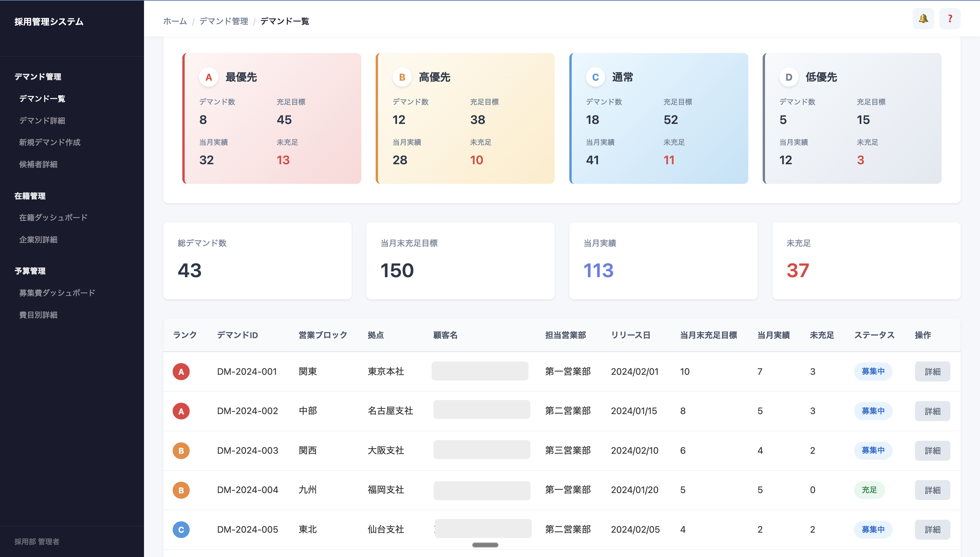The image size is (980, 557).
Task: Click rank C circle for DM-2024-005
Action: tap(181, 529)
